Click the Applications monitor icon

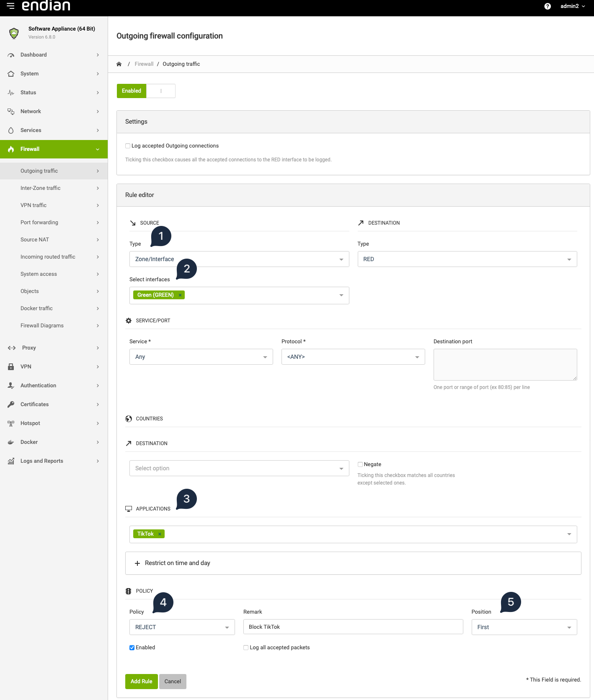(x=129, y=509)
